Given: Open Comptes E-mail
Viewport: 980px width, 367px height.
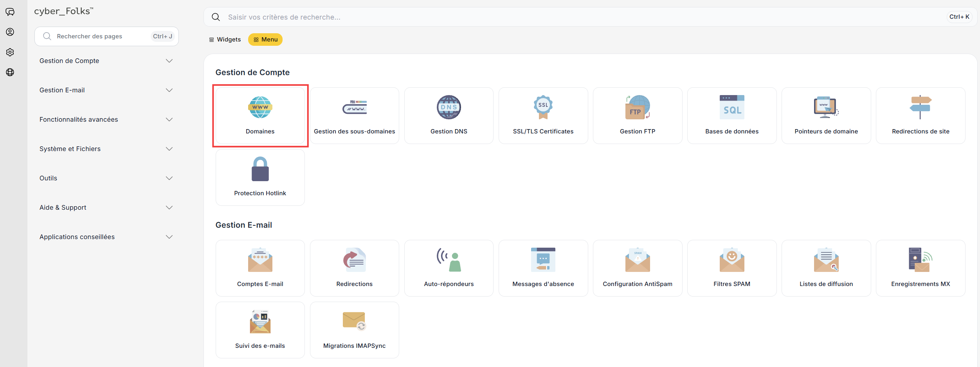Looking at the screenshot, I should 260,268.
